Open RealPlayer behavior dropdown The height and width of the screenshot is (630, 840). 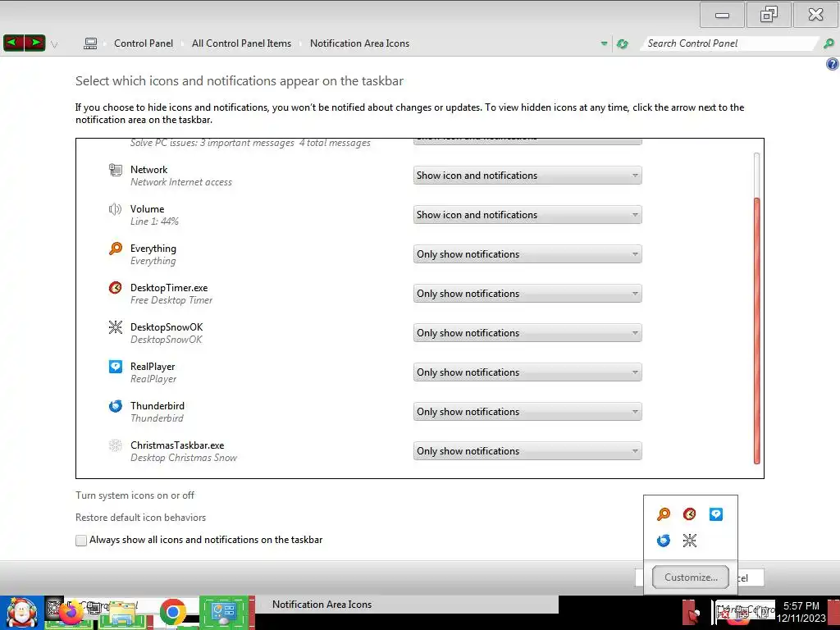[x=527, y=372]
